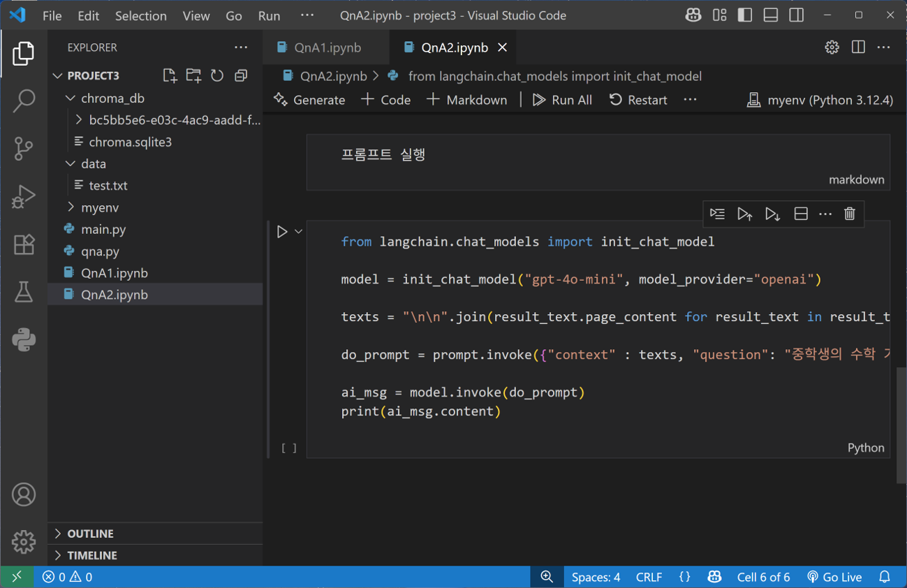Open more cell actions ellipsis

coord(825,214)
